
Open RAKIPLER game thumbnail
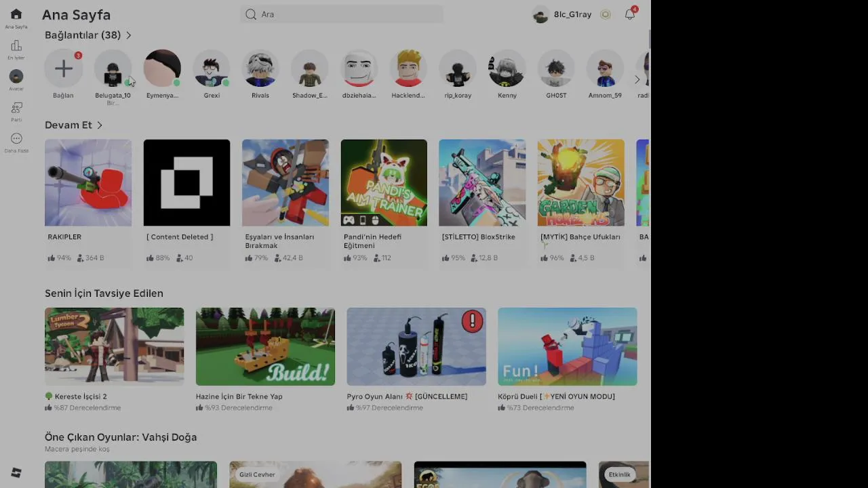point(88,183)
